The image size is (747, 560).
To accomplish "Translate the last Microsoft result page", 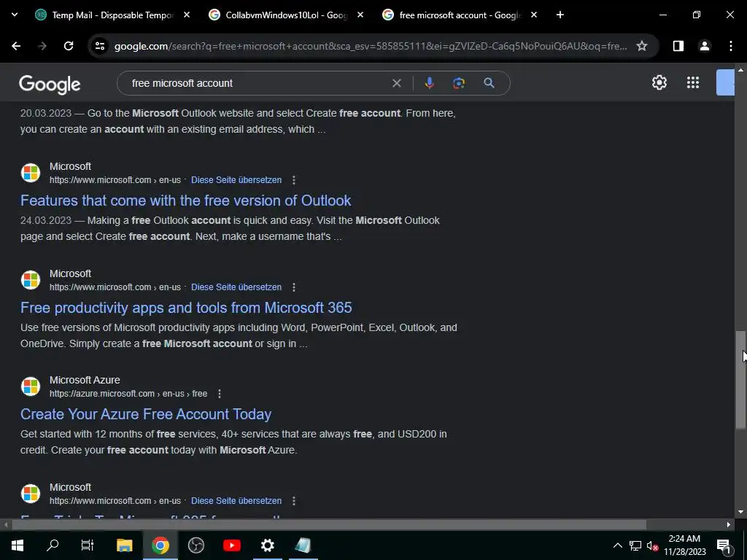I will click(x=236, y=501).
